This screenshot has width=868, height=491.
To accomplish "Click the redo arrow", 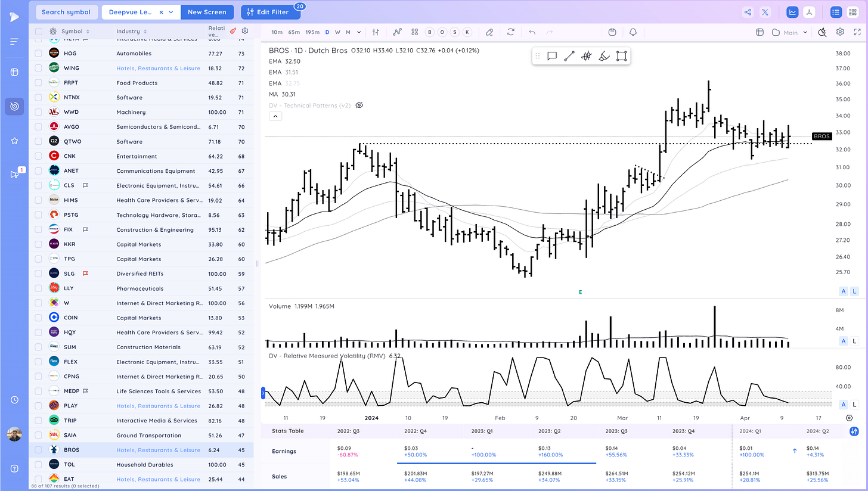I will pos(550,32).
